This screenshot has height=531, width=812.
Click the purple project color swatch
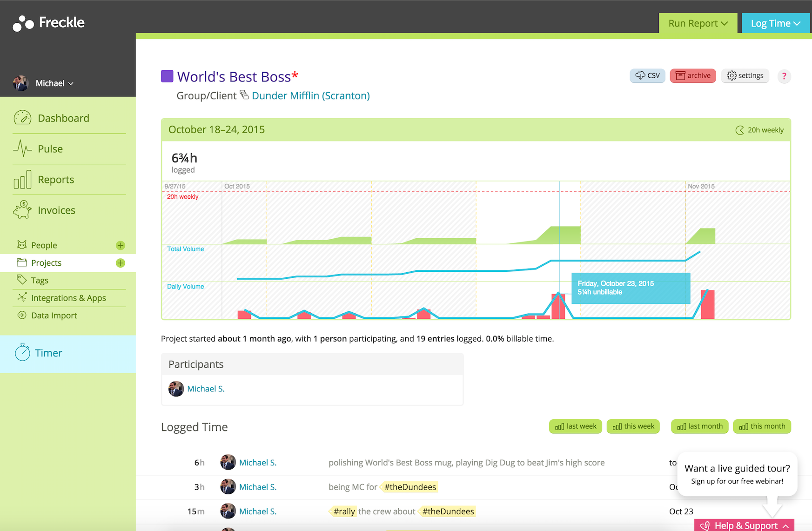click(167, 75)
